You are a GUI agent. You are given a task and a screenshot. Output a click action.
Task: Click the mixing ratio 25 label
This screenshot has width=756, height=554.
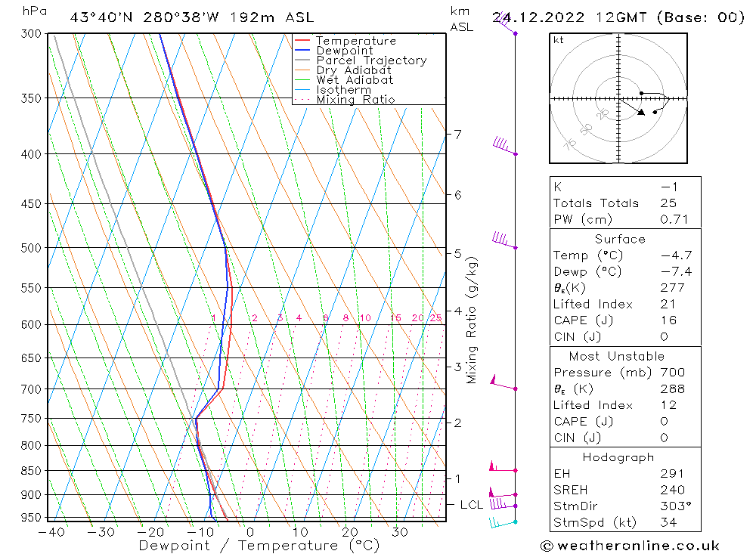coord(436,317)
